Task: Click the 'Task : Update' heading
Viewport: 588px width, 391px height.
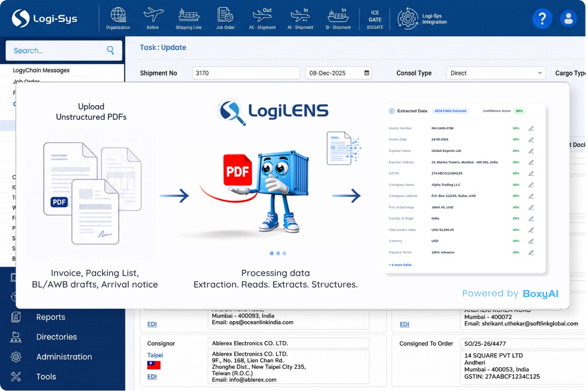Action: pos(163,48)
